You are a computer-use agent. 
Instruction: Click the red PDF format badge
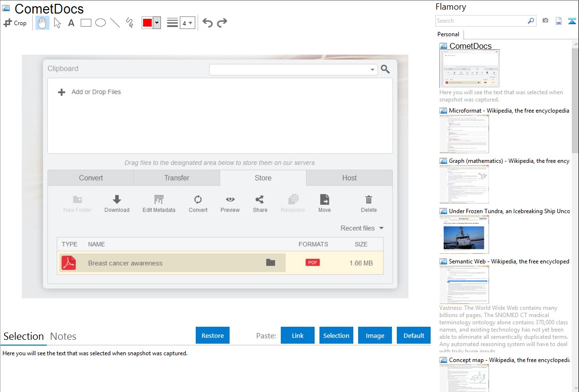tap(313, 262)
